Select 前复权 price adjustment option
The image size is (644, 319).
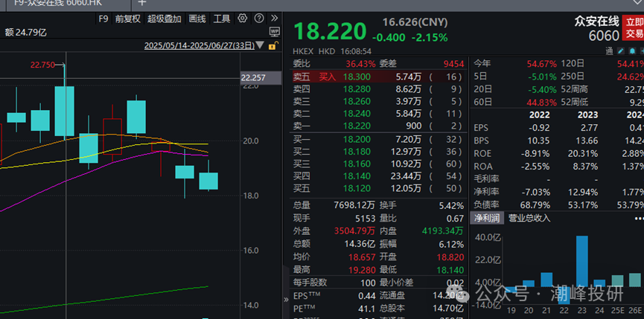128,19
